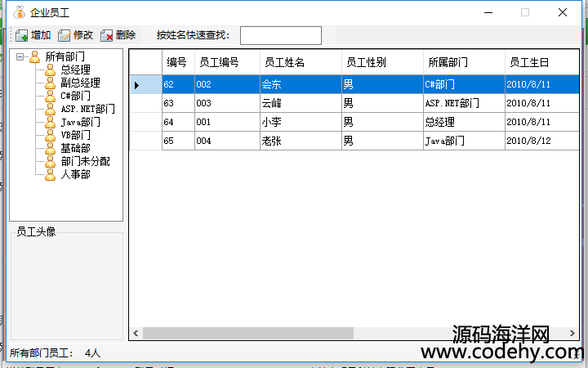Click the 所属部门 column header
588x368 pixels.
point(448,62)
